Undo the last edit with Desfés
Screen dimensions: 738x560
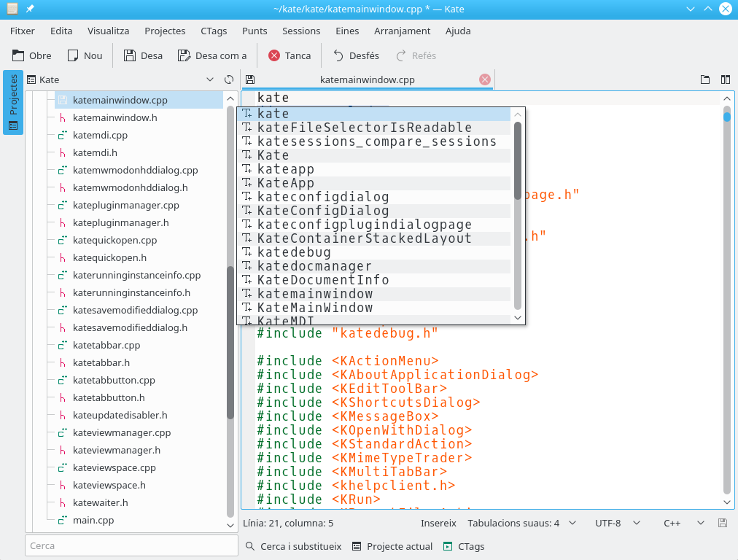pos(356,55)
